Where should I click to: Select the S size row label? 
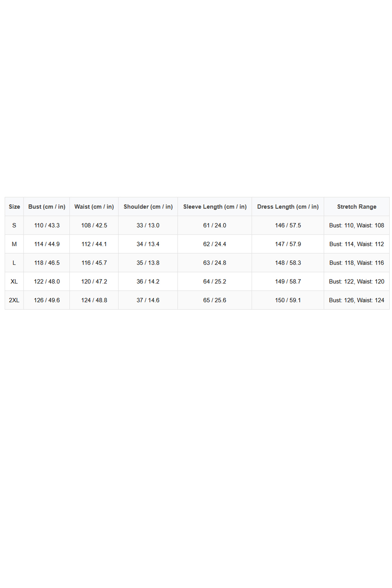click(x=14, y=226)
